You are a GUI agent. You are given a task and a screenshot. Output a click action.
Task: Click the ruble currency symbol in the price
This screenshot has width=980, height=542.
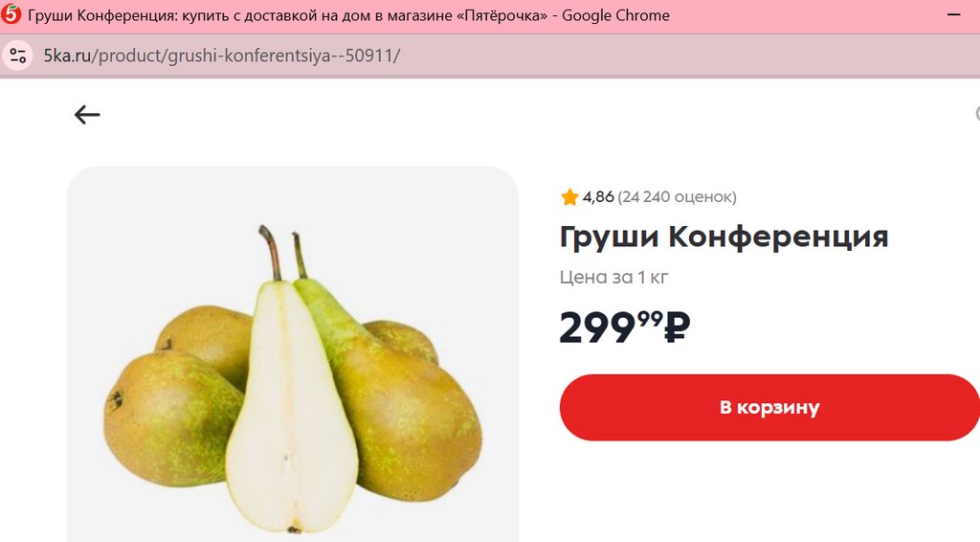(x=677, y=327)
